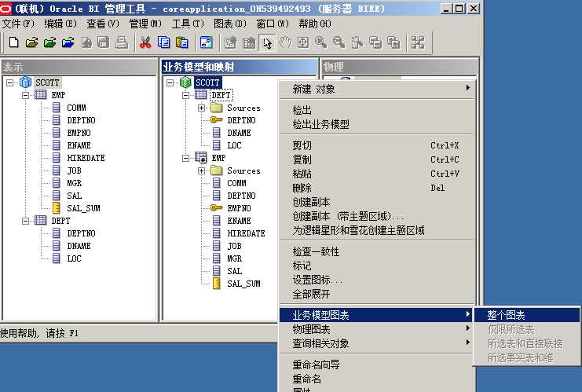The image size is (582, 392).
Task: Click the auto layout toolbar icon
Action: (x=418, y=42)
